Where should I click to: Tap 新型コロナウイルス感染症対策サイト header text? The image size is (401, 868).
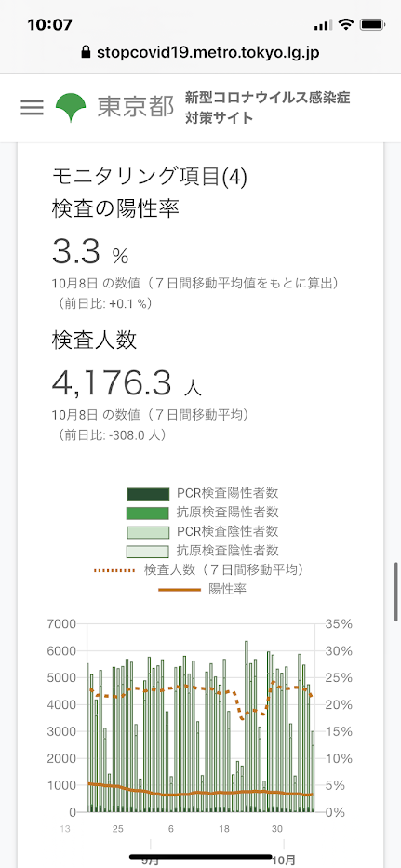268,107
